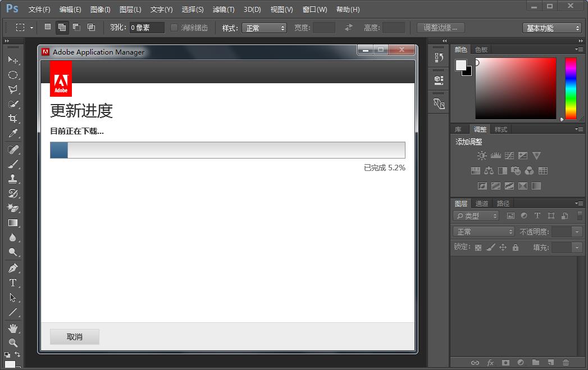
Task: Open the marquee tool preset dropdown arrow
Action: [x=31, y=28]
